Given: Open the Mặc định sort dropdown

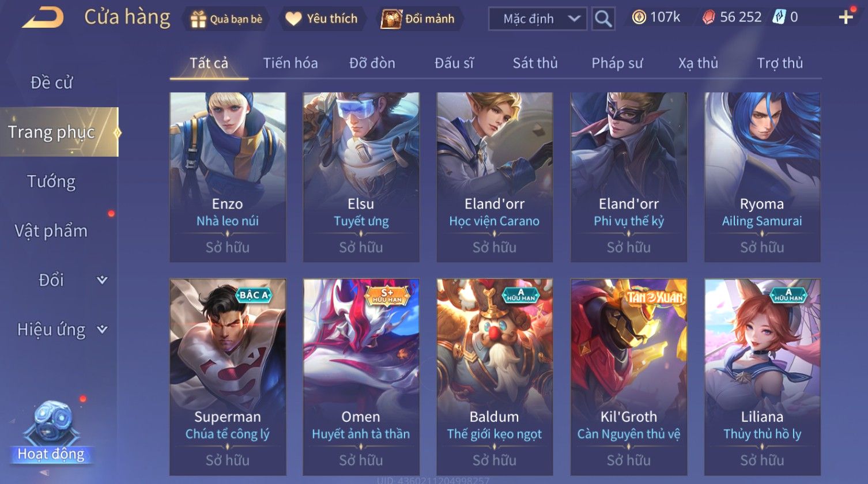Looking at the screenshot, I should pyautogui.click(x=538, y=18).
